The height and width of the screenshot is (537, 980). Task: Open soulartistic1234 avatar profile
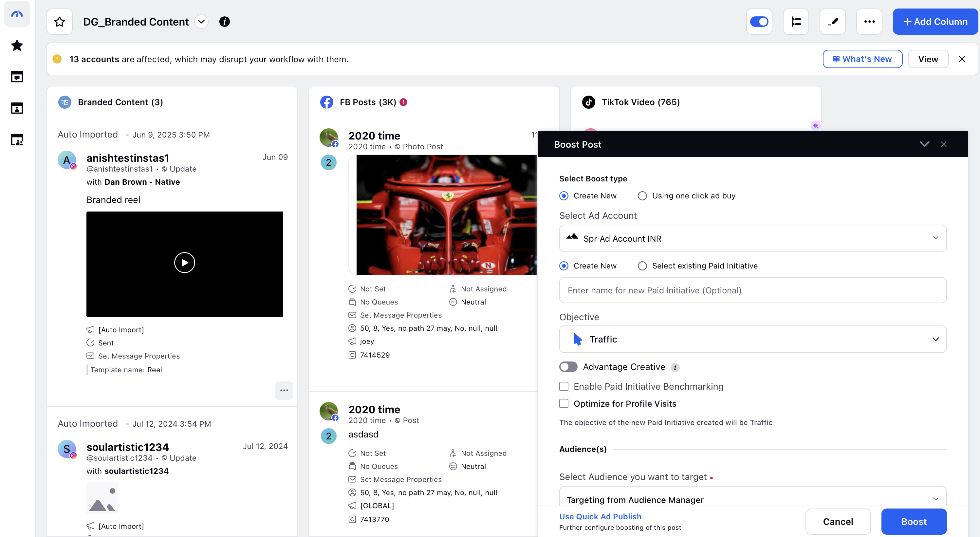[67, 449]
